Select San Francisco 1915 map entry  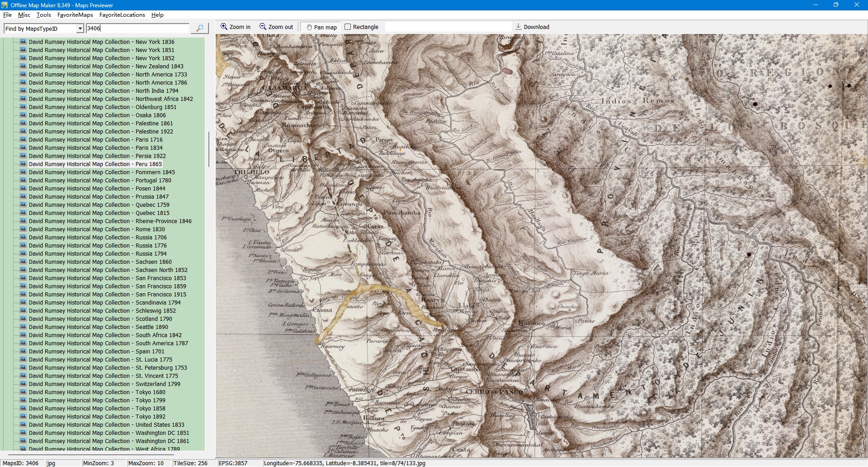[x=107, y=295]
